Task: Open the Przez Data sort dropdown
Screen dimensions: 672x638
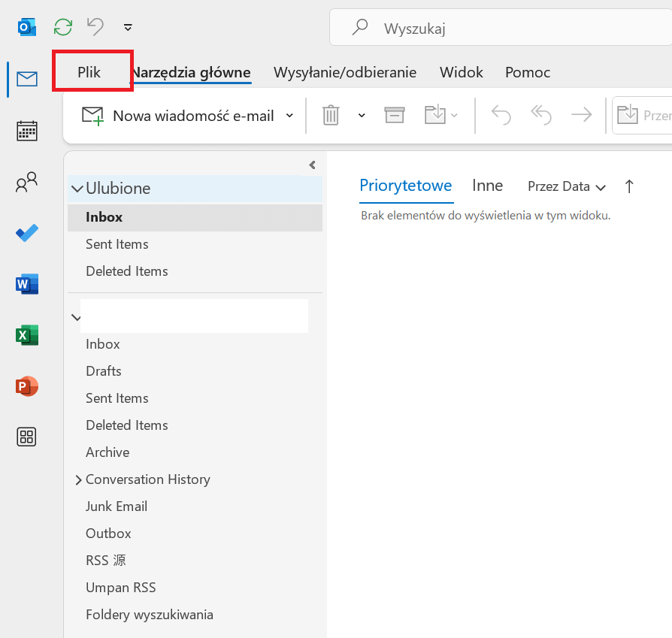Action: click(567, 186)
